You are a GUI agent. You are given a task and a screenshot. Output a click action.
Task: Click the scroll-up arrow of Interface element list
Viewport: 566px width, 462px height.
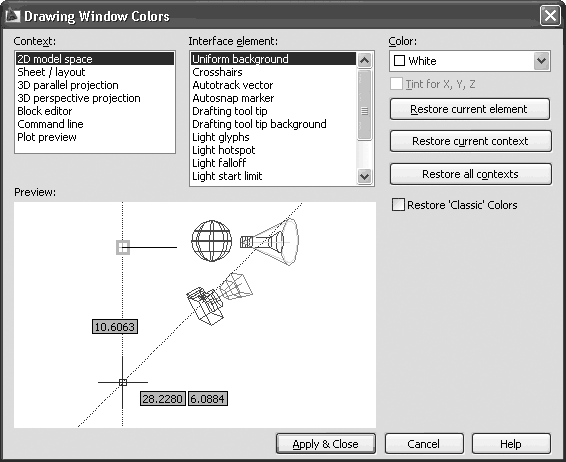coord(364,61)
